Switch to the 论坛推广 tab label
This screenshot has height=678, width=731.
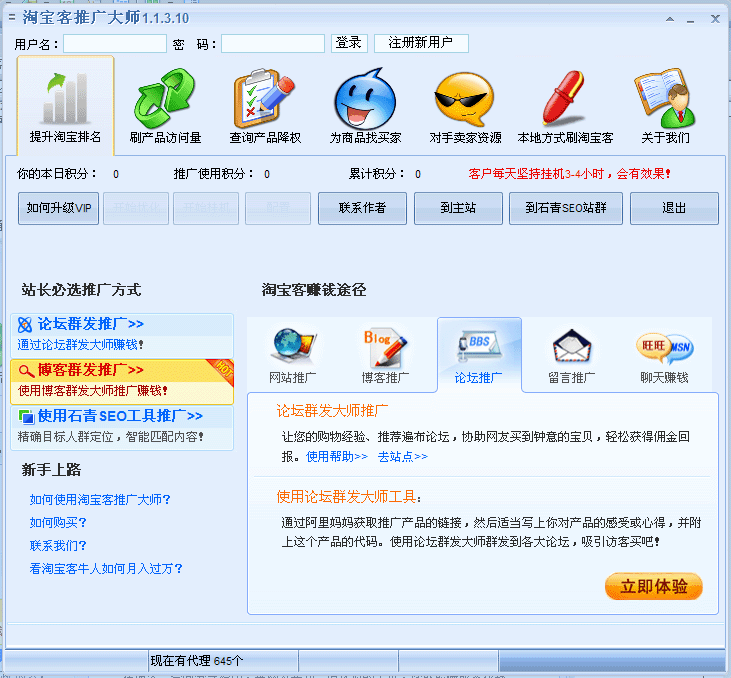[478, 378]
